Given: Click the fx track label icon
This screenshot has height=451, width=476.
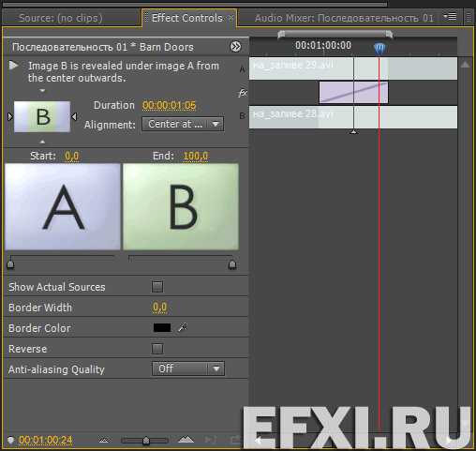Looking at the screenshot, I should 243,93.
